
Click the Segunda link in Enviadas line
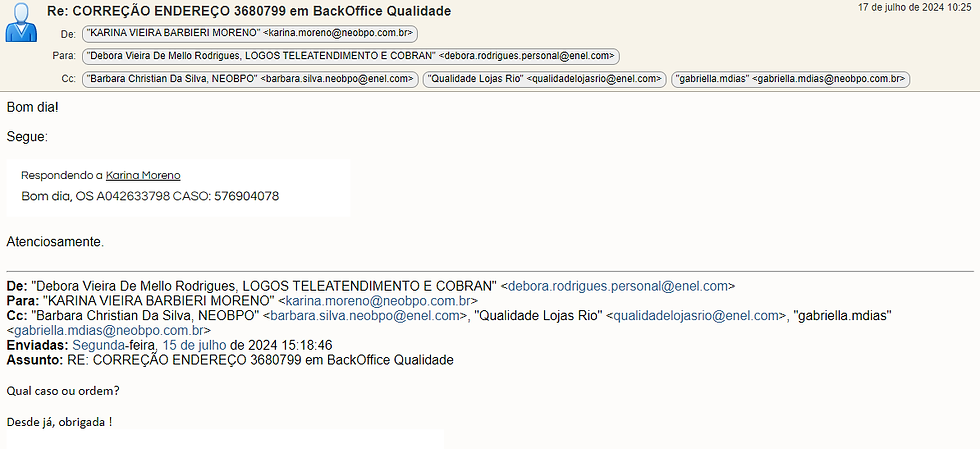pyautogui.click(x=98, y=345)
